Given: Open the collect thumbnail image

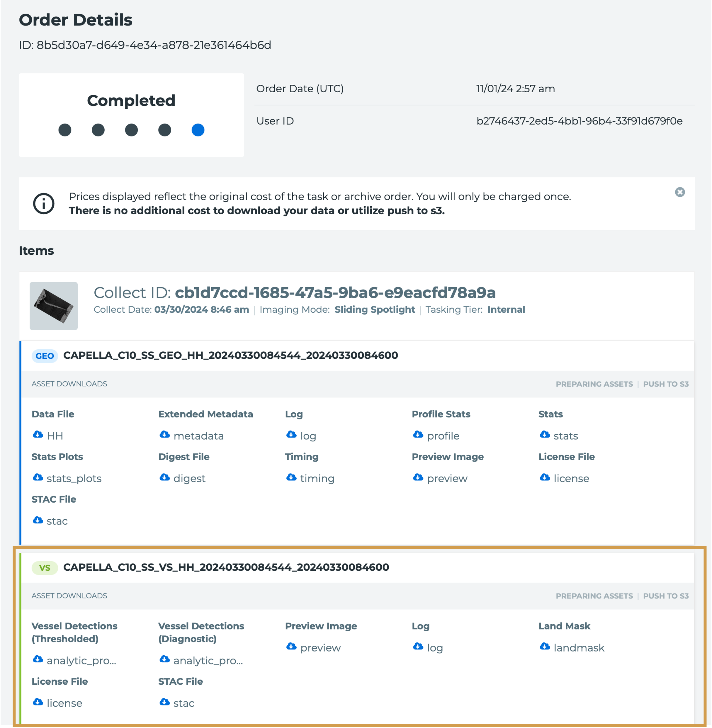Looking at the screenshot, I should point(53,306).
